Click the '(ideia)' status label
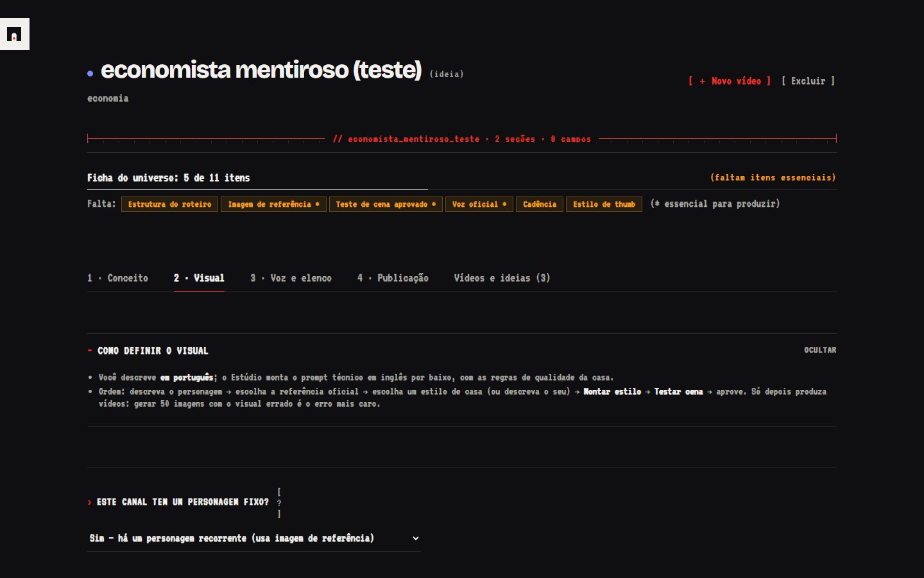924x578 pixels. click(x=447, y=74)
